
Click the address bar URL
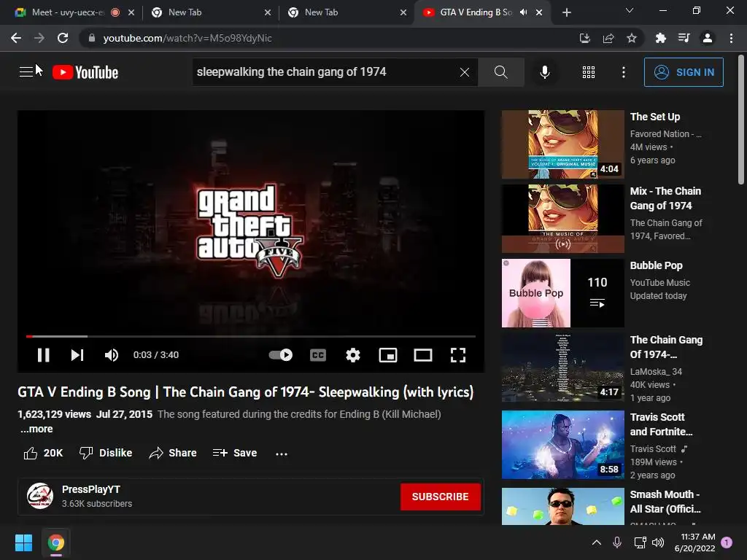187,38
